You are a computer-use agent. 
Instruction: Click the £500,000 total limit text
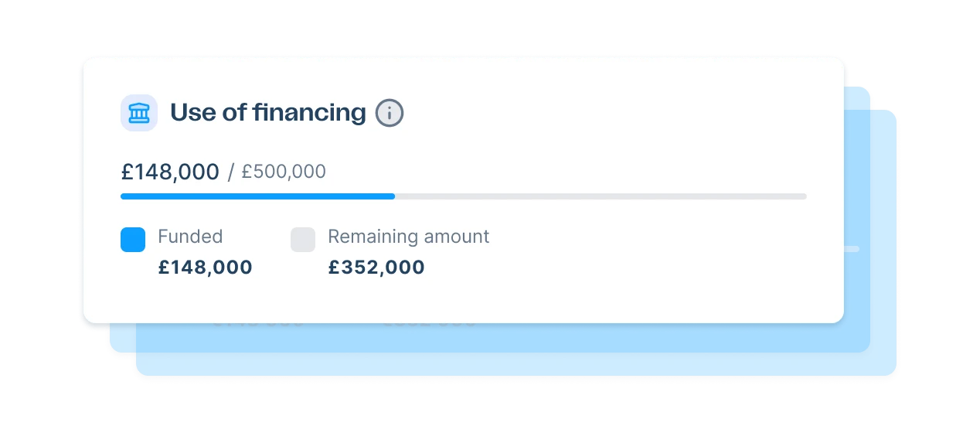284,172
